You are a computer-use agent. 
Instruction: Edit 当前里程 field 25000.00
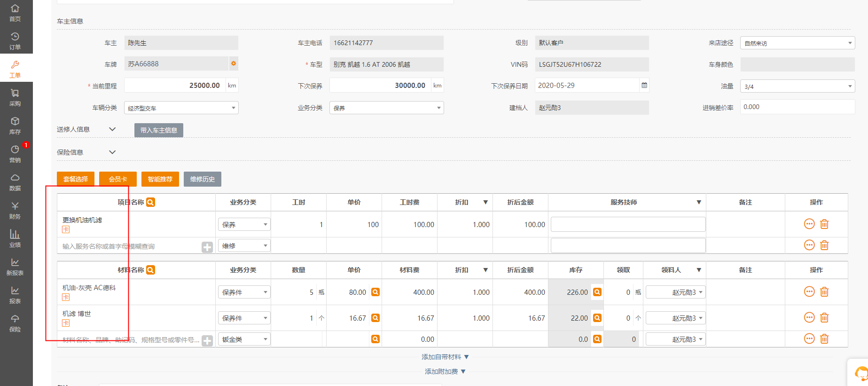(175, 85)
